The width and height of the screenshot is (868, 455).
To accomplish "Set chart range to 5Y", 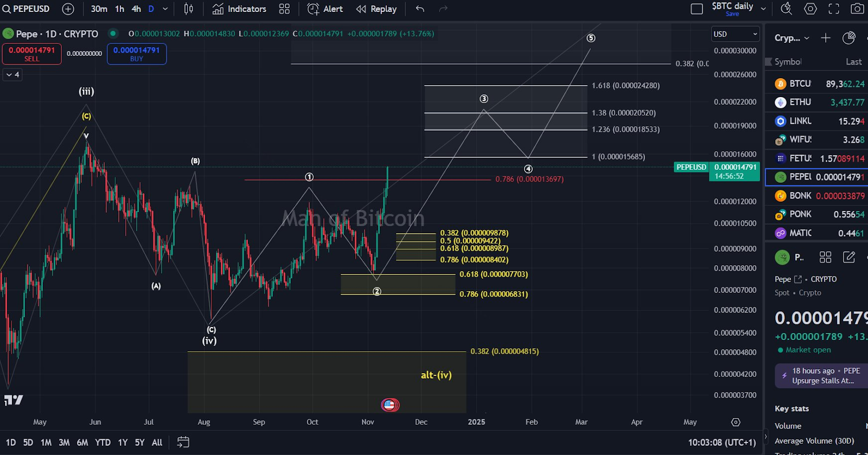I will [139, 443].
